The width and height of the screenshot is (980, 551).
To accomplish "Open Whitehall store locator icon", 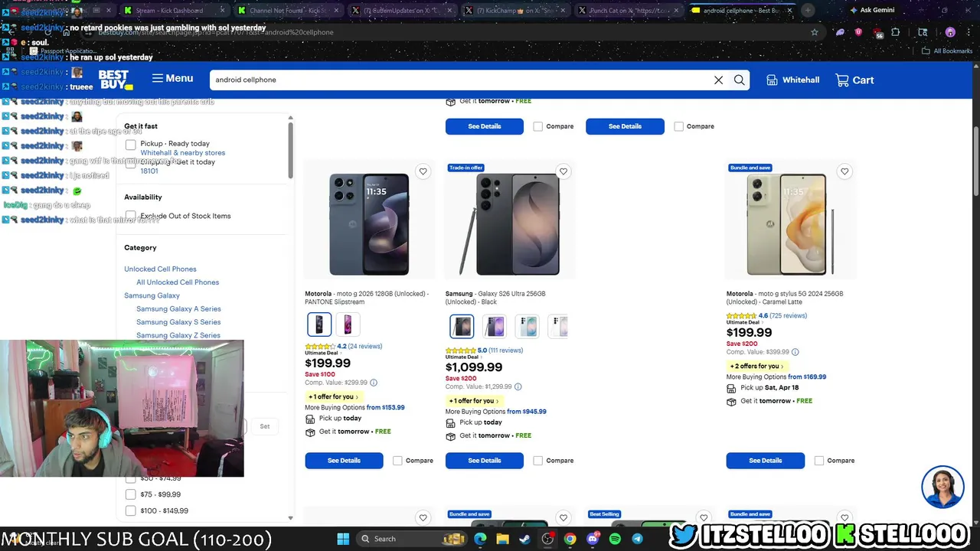I will [x=772, y=80].
